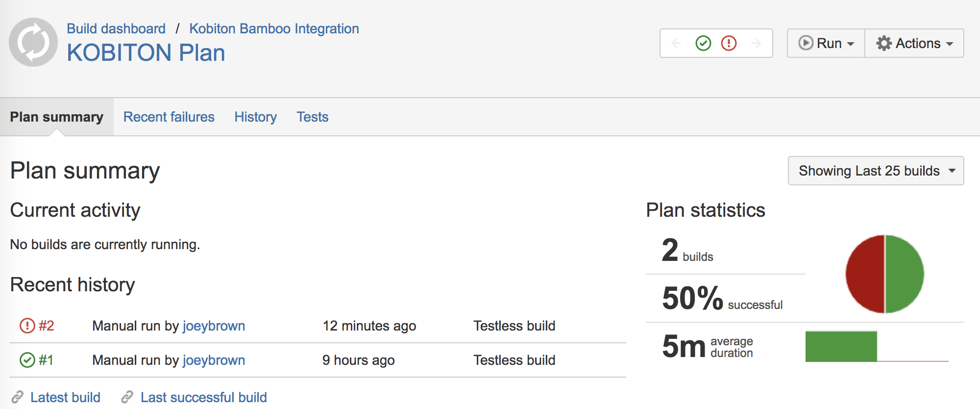Open the Kobiton Bamboo Integration project link
The width and height of the screenshot is (980, 409).
pos(274,28)
